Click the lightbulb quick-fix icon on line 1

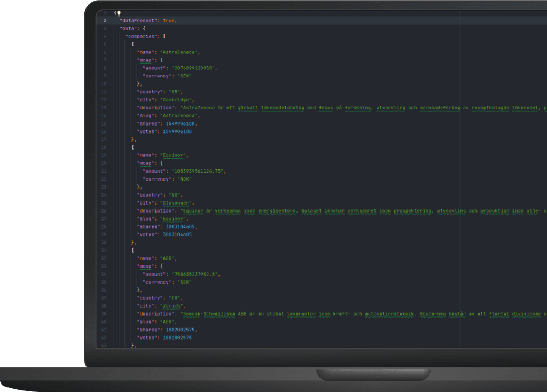119,13
